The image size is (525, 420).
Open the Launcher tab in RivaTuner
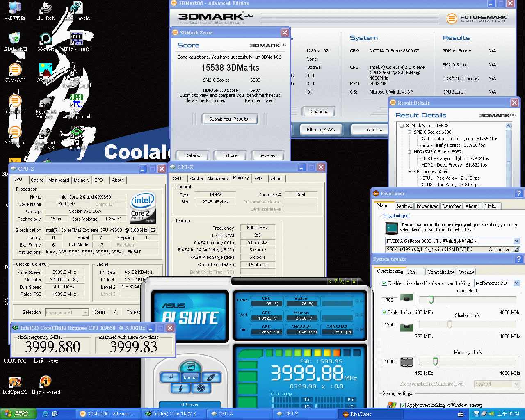pos(451,206)
